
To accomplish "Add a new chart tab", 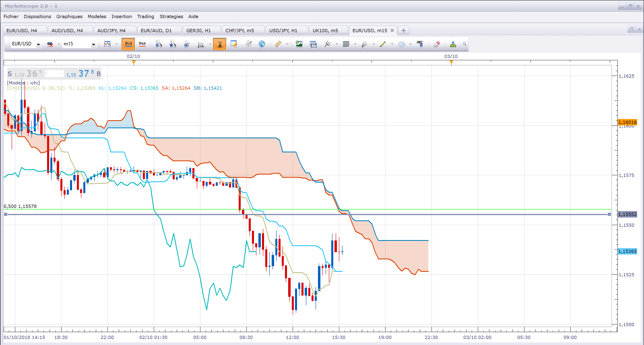I will (x=404, y=31).
